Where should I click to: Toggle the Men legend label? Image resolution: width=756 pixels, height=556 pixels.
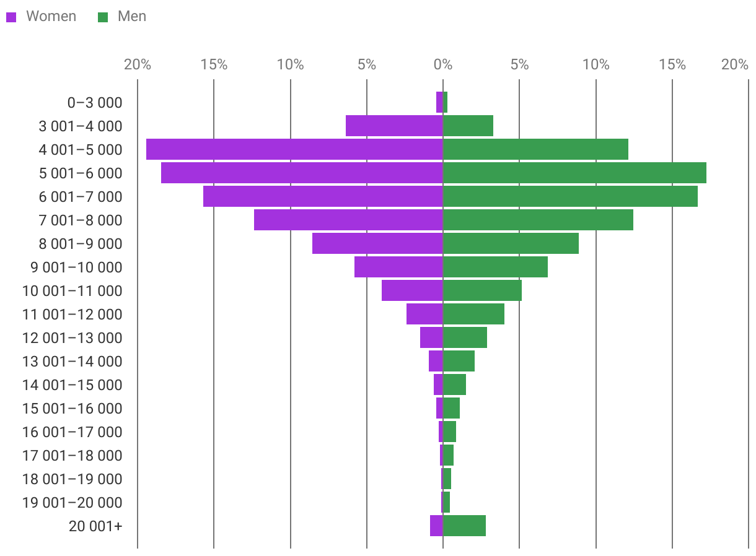[132, 17]
